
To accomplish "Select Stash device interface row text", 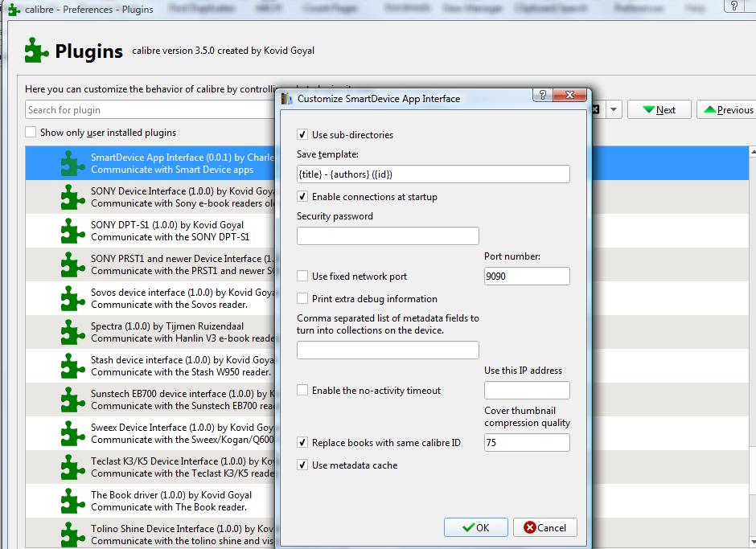I will (183, 366).
